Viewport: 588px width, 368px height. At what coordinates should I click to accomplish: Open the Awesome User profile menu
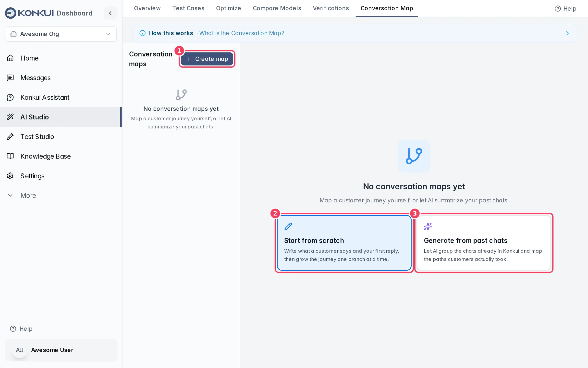click(61, 350)
